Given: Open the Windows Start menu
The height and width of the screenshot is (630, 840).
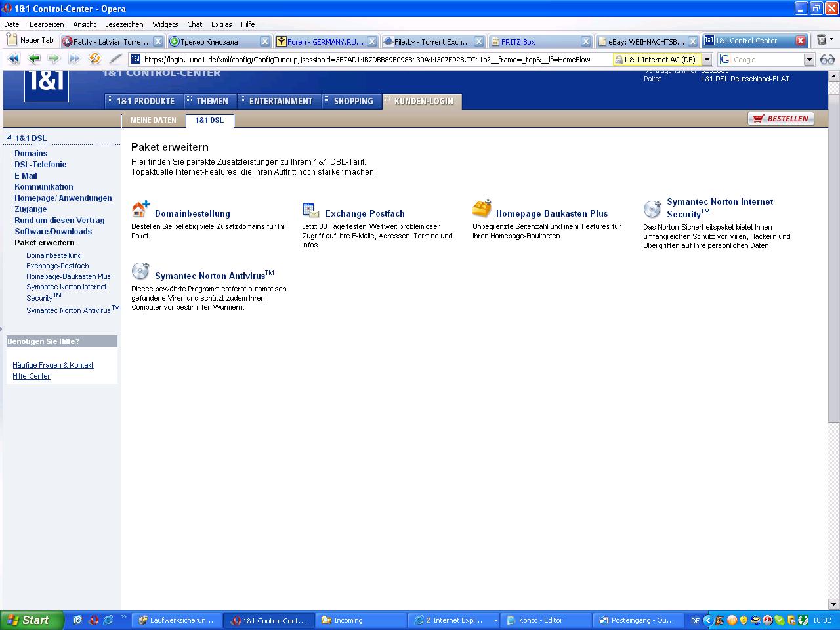Looking at the screenshot, I should (x=32, y=620).
